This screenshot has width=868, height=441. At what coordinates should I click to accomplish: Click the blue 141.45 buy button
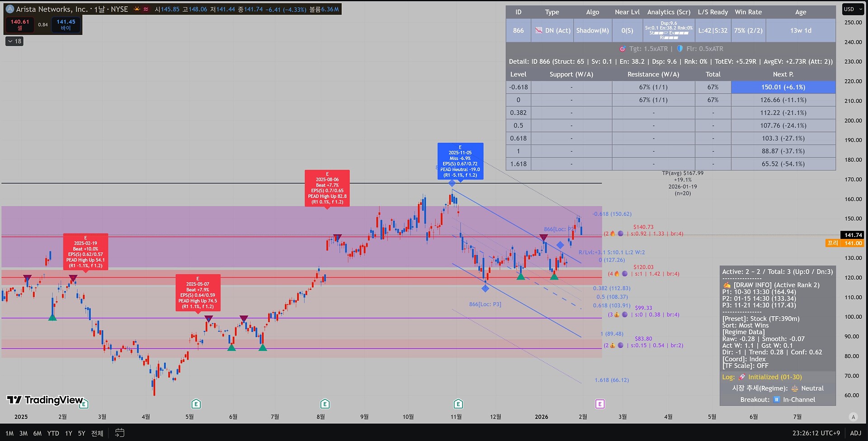(x=66, y=24)
